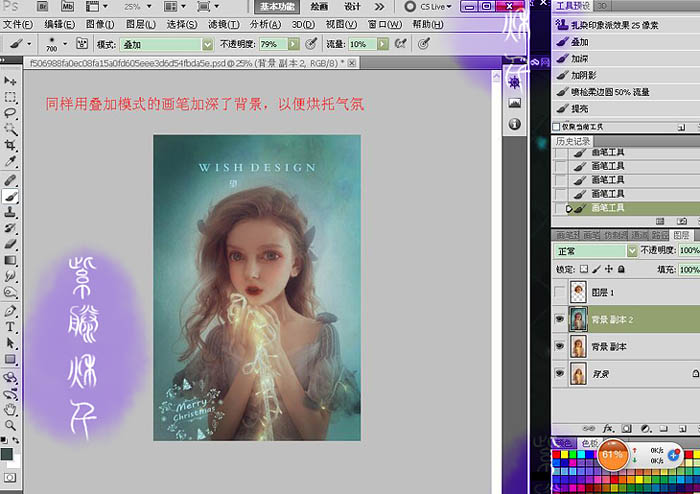Open the 滤镜(T) menu
The height and width of the screenshot is (494, 700).
224,24
